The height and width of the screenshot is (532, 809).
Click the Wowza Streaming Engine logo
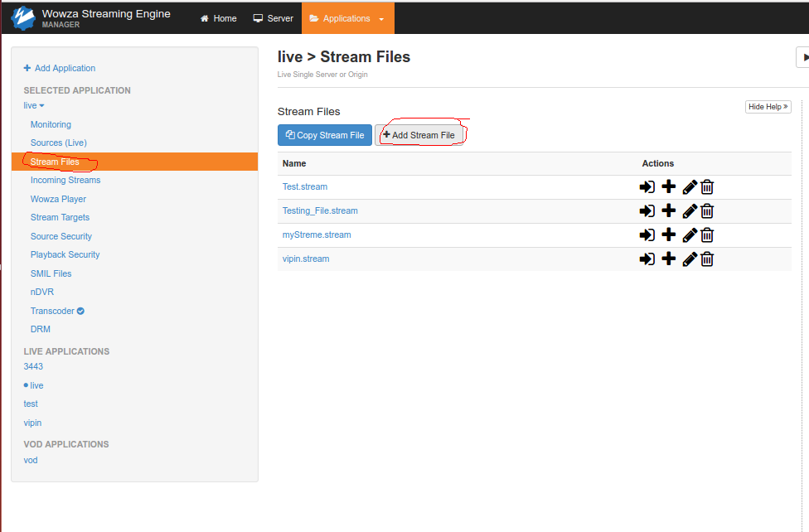click(x=23, y=18)
